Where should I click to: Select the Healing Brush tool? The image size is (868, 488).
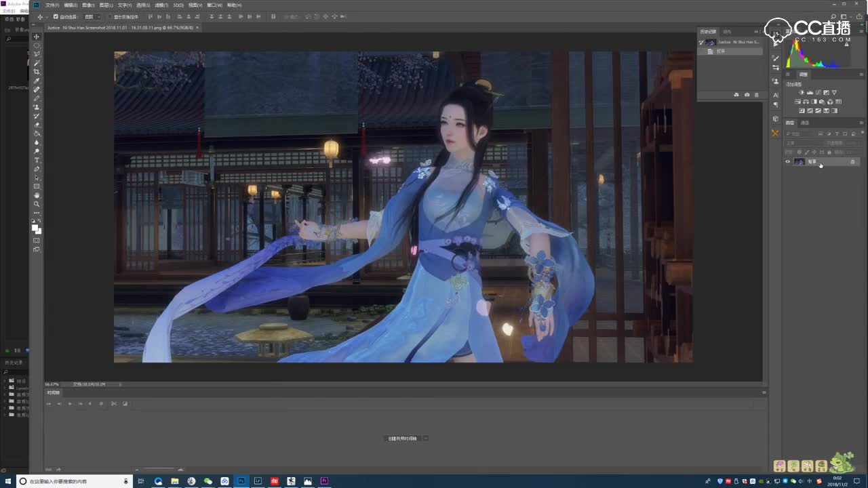click(37, 89)
